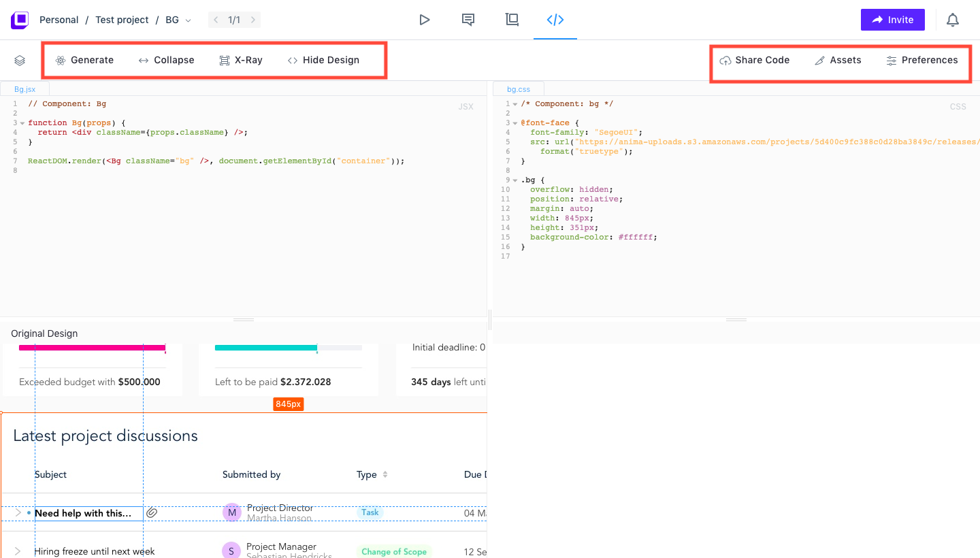The image size is (980, 558).
Task: Open the code preview Play icon
Action: coord(425,20)
